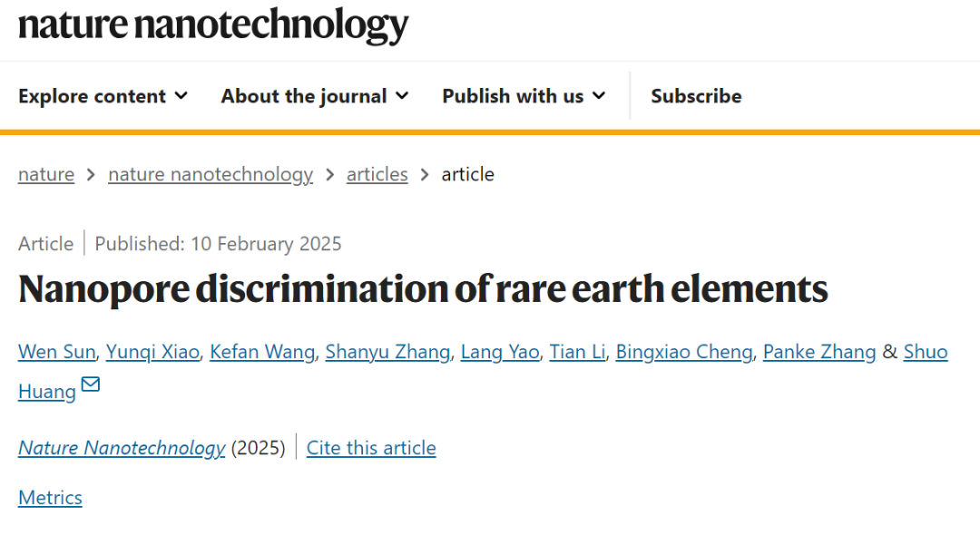Open author Bingxiao Cheng's details

(x=684, y=352)
